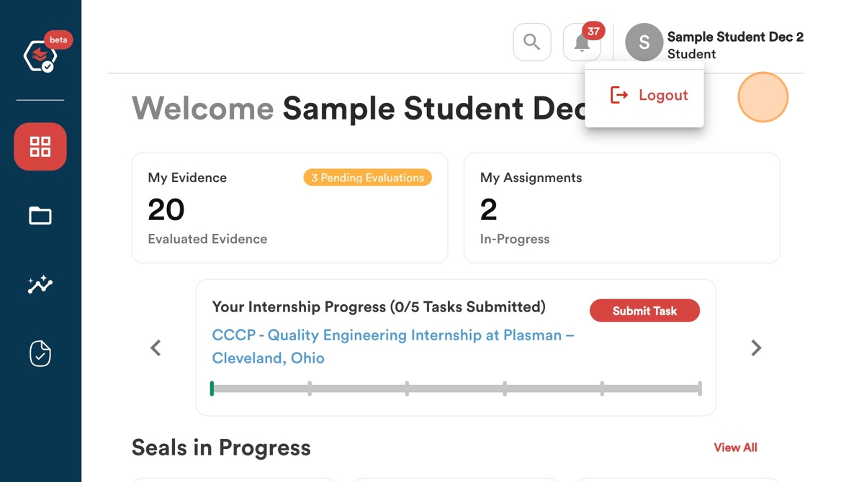Open notifications bell with 37 badge
Screen dimensions: 864x482
coord(582,42)
